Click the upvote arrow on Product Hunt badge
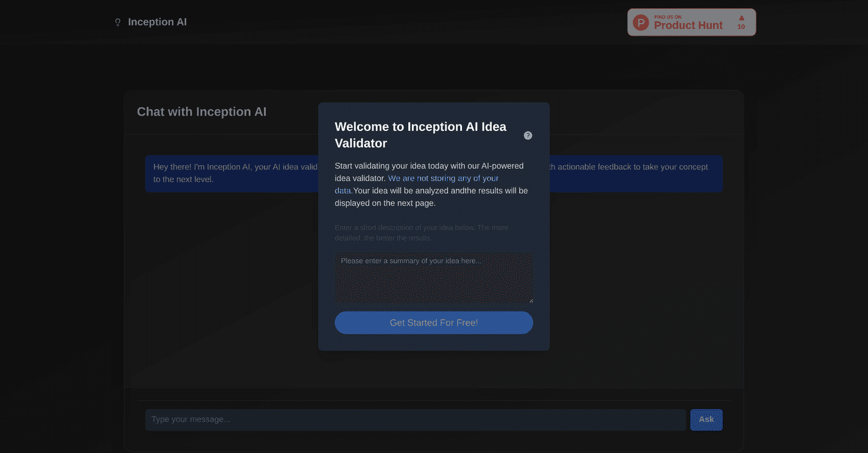 (x=741, y=19)
